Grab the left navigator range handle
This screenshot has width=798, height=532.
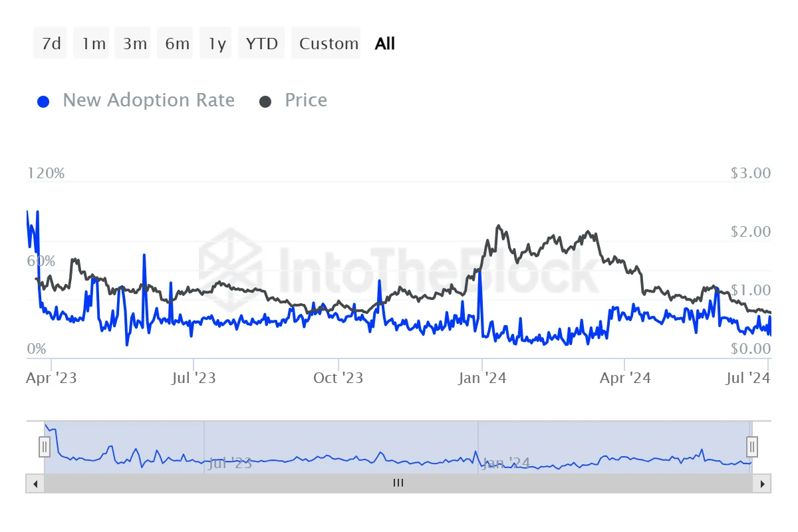point(45,446)
